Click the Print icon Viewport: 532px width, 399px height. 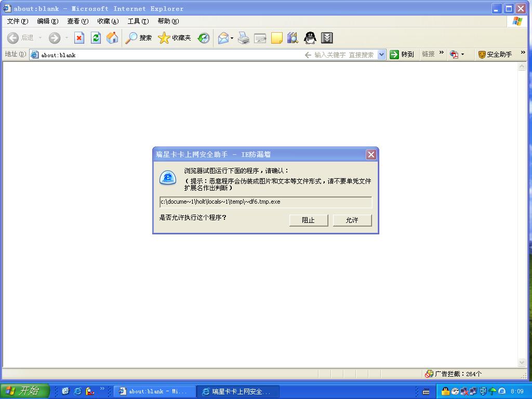tap(244, 37)
